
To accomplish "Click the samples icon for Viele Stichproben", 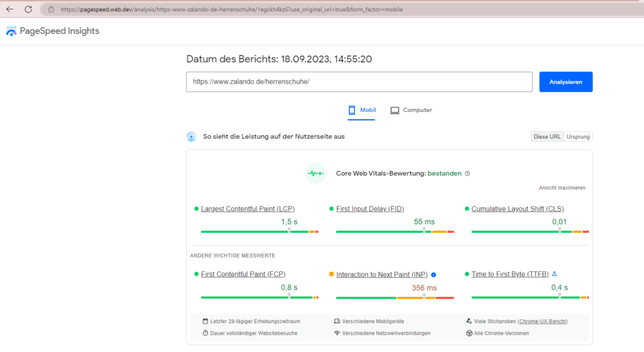I will pyautogui.click(x=469, y=321).
